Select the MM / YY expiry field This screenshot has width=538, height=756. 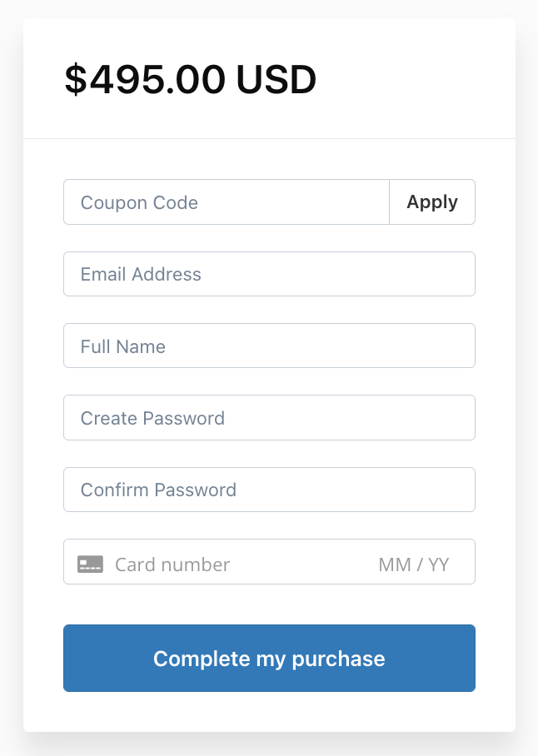click(414, 565)
